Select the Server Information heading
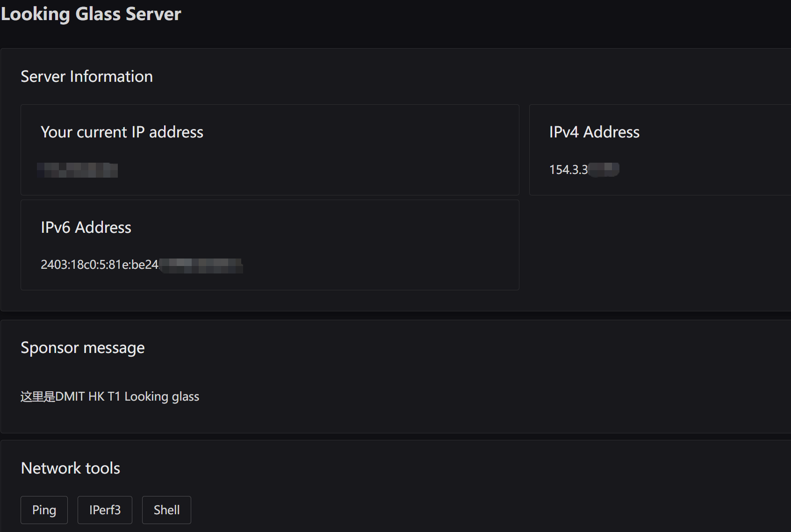The width and height of the screenshot is (791, 532). 86,77
